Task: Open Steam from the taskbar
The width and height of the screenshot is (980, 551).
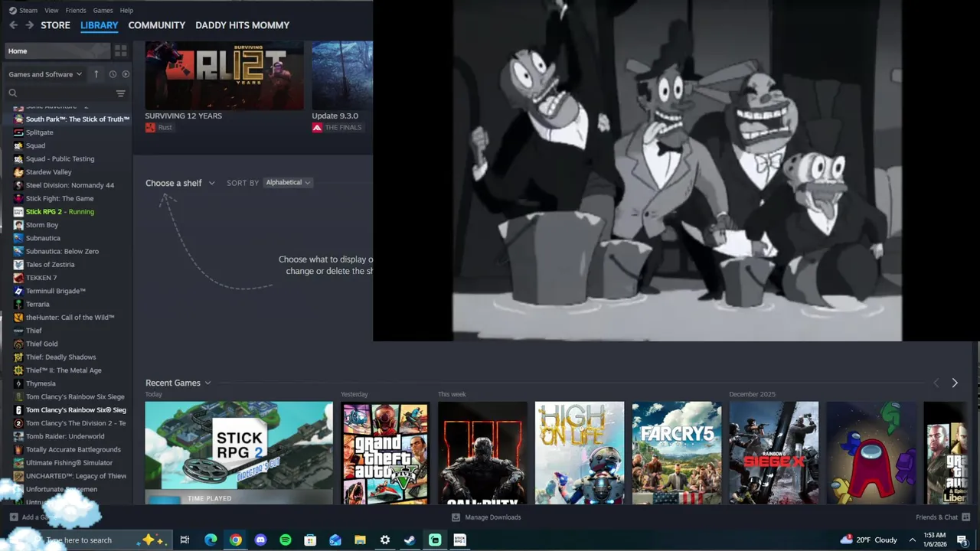Action: click(x=410, y=540)
